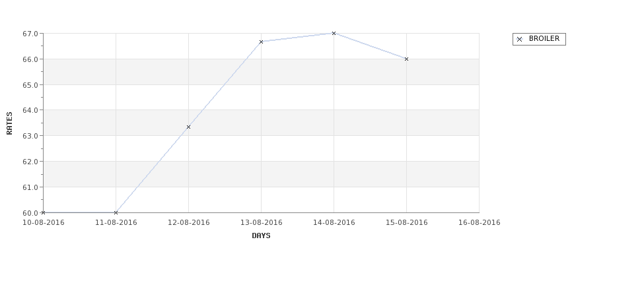Click the 10-08-2016 x-axis date label
The height and width of the screenshot is (283, 644).
(x=44, y=222)
